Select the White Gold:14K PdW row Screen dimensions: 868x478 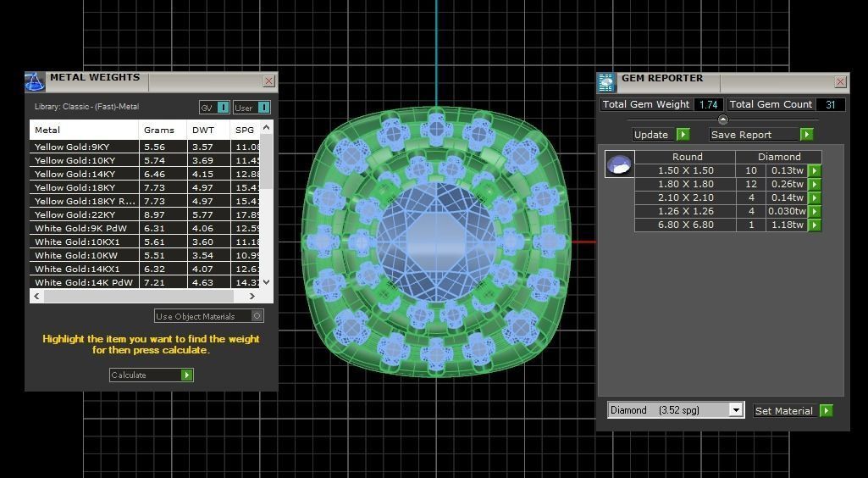tap(145, 282)
